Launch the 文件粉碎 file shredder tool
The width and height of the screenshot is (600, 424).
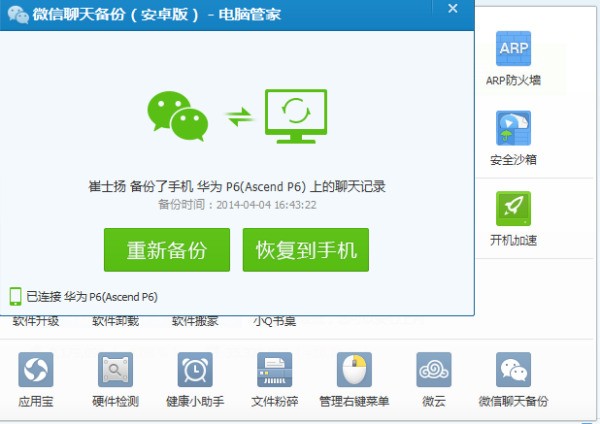[x=275, y=370]
